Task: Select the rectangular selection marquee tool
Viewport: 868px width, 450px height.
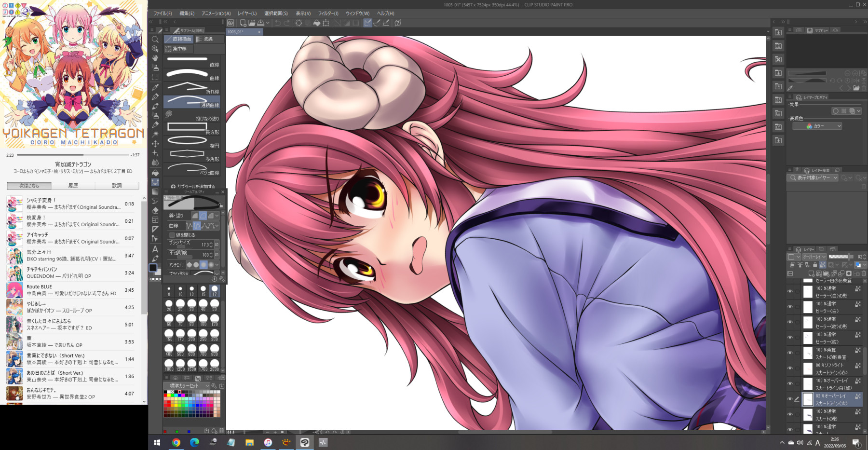Action: click(x=155, y=77)
